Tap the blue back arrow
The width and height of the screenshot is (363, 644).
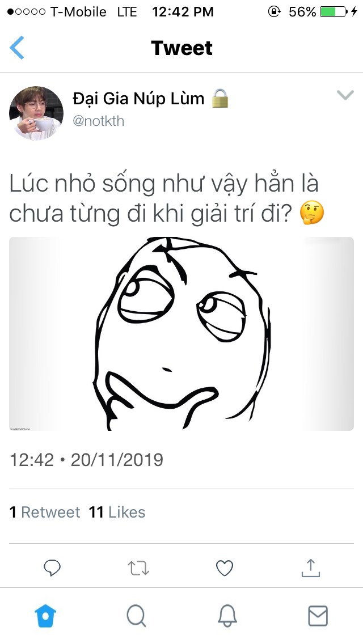[17, 48]
